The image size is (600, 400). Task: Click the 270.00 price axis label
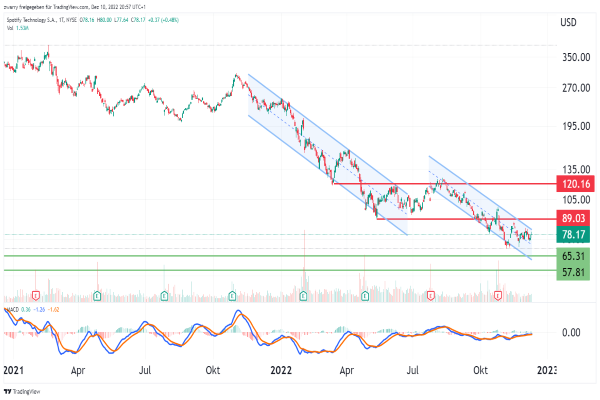(x=576, y=88)
